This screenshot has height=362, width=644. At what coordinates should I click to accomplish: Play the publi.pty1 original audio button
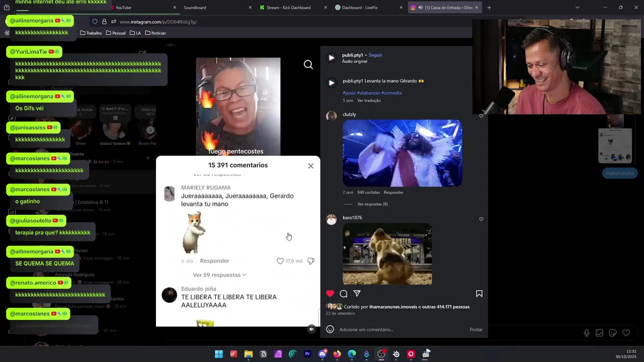coord(331,58)
